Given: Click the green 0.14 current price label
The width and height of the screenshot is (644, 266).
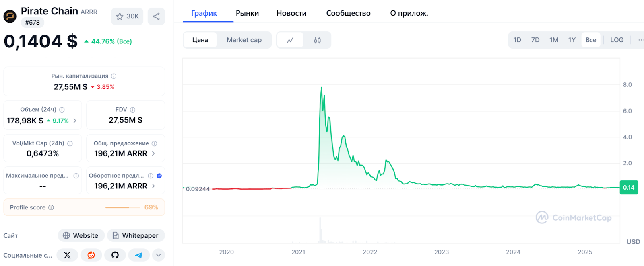Looking at the screenshot, I should [629, 188].
